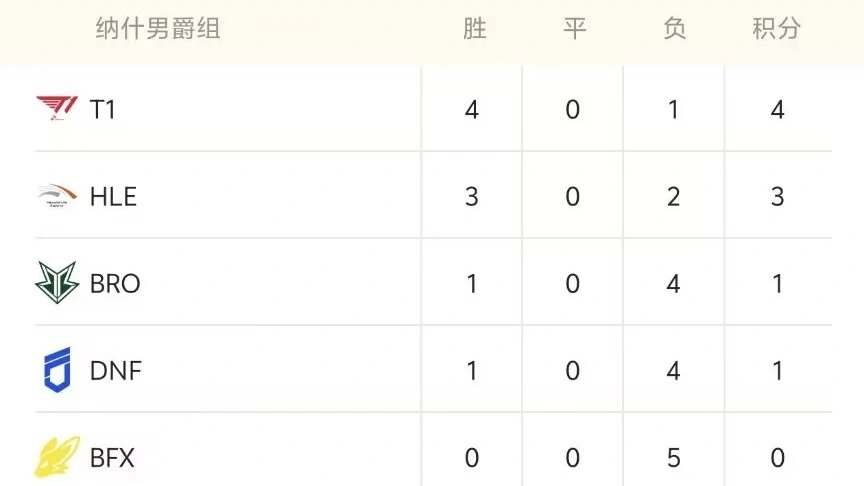Click the 积分 column header

pos(777,29)
